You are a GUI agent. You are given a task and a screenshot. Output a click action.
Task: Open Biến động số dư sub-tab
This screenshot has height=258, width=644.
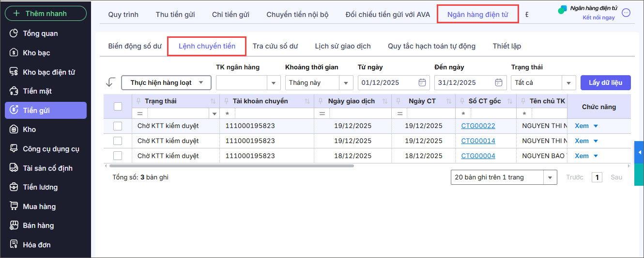[135, 46]
